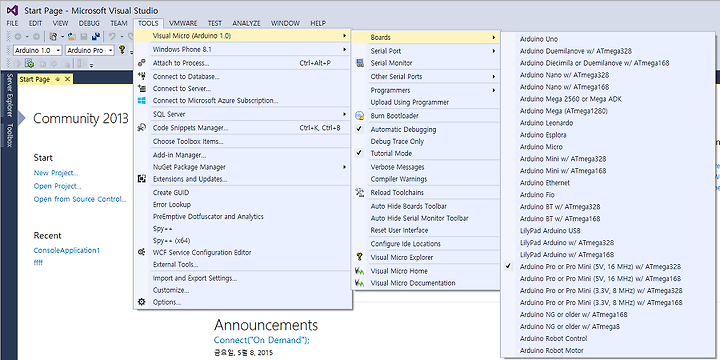Click the Burn Bootloader icon

tap(360, 116)
